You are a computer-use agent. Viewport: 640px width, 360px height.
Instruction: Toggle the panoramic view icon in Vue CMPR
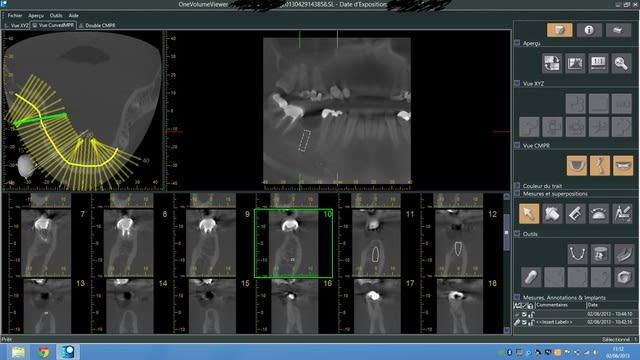[x=623, y=166]
